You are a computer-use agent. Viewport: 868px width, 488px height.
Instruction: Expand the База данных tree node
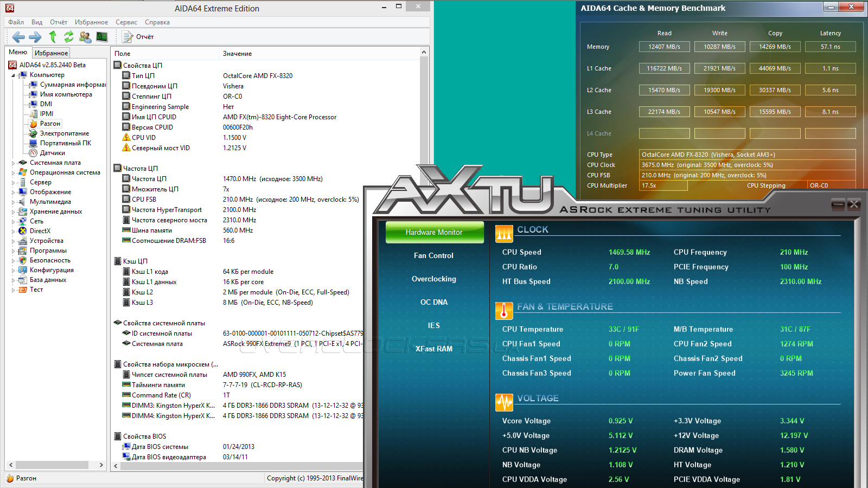point(13,280)
